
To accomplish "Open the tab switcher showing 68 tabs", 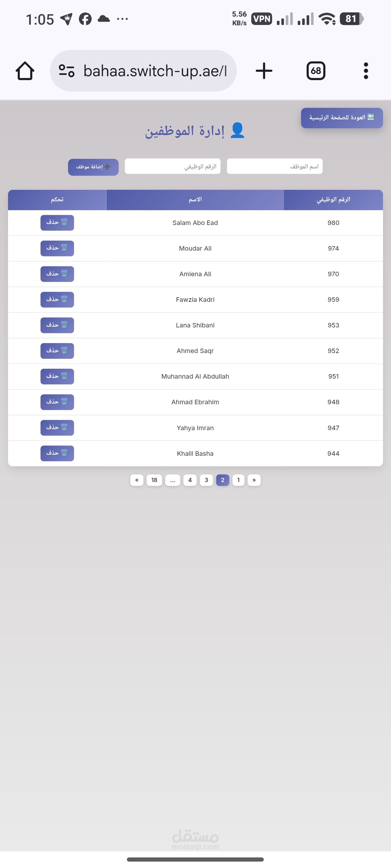I will point(316,71).
